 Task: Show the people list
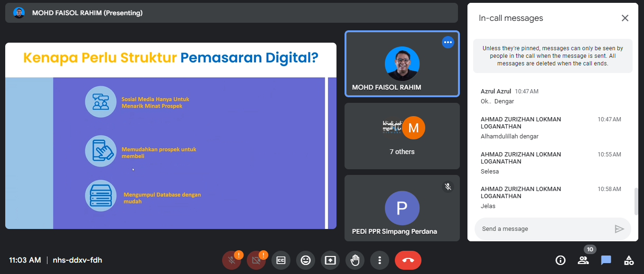[x=583, y=260]
